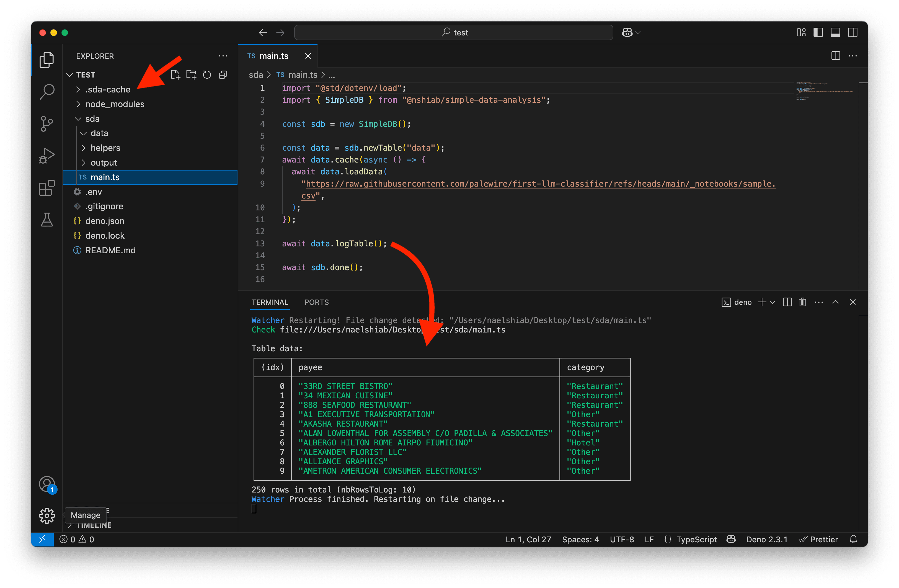Viewport: 899px width, 588px height.
Task: Collapse all folders in explorer
Action: tap(223, 75)
